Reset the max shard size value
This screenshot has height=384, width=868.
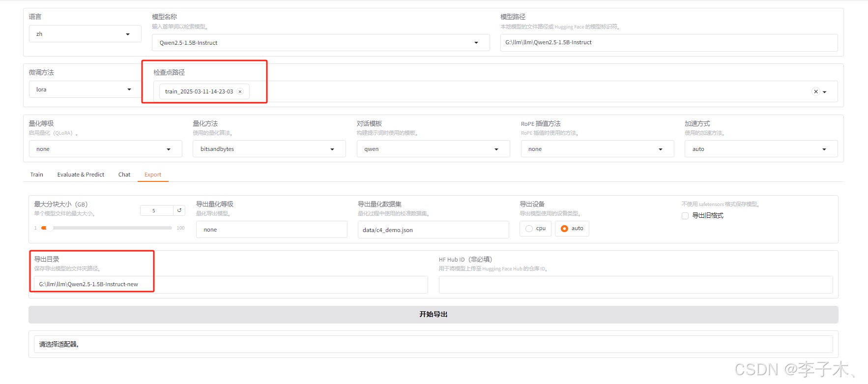click(179, 210)
